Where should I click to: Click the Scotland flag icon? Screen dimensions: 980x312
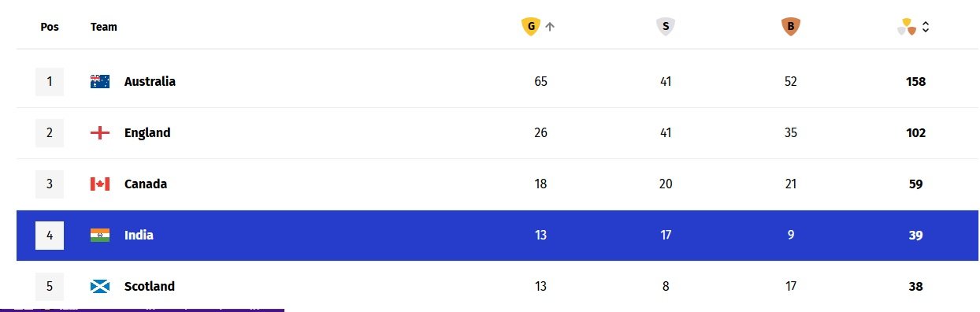tap(100, 286)
